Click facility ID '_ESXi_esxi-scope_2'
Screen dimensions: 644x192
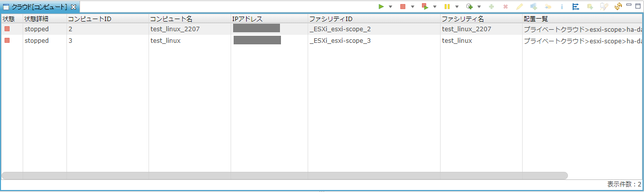340,29
